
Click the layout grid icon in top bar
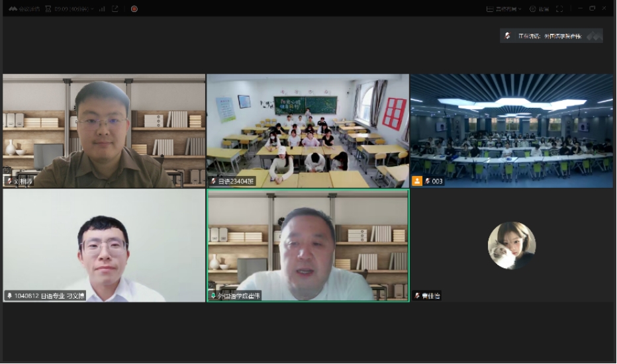pos(489,9)
